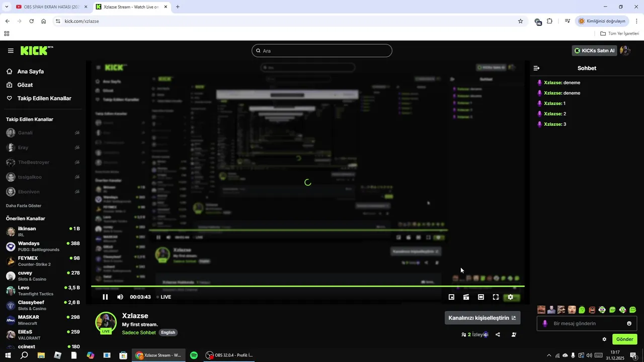Click the English language tag

(168, 332)
